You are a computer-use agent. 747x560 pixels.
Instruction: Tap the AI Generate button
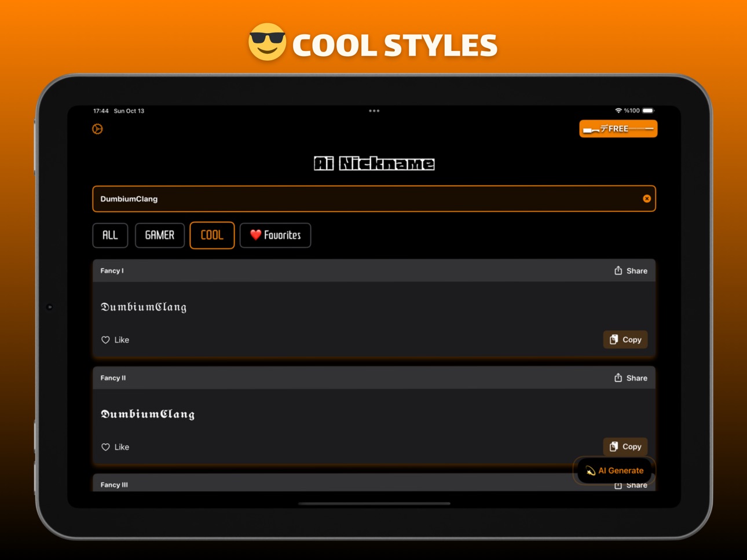[614, 471]
